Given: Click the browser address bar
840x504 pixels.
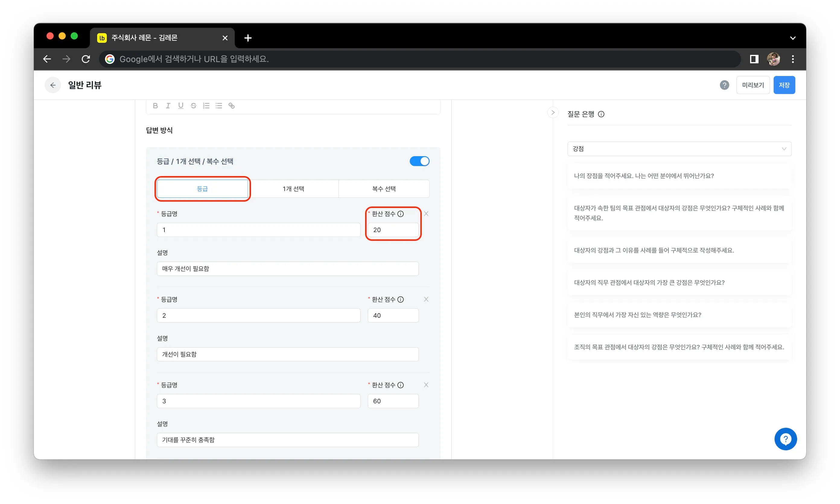Looking at the screenshot, I should (420, 59).
